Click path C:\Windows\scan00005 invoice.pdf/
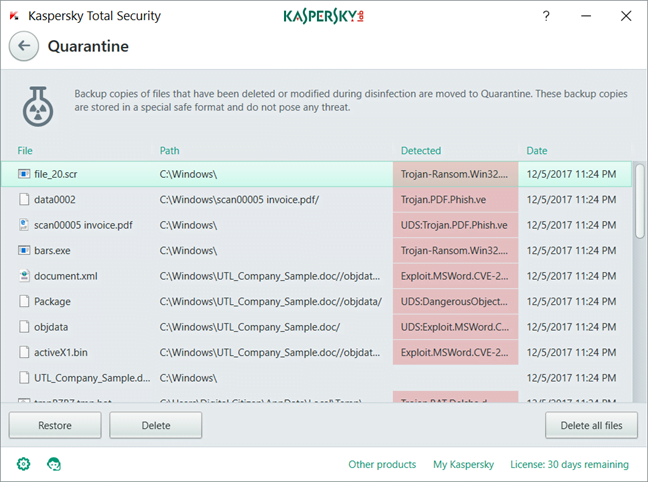 pos(239,200)
